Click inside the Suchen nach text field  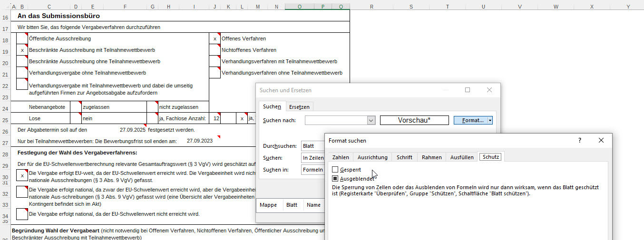tap(336, 121)
